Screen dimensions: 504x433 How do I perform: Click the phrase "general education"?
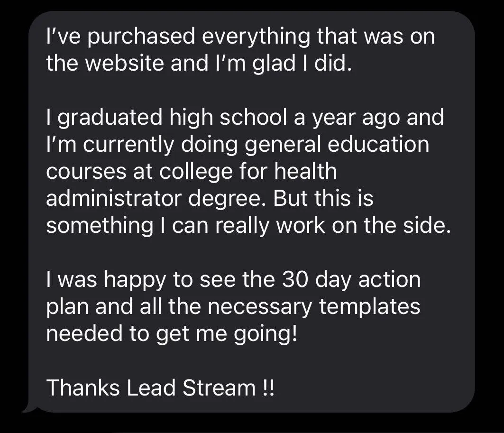[337, 145]
